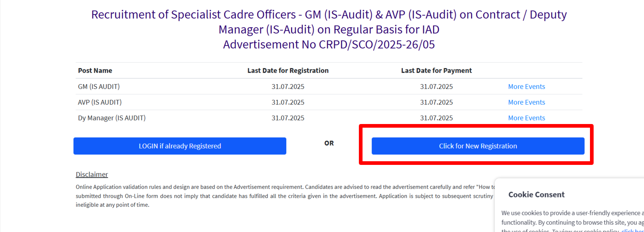Viewport: 644px width, 232px height.
Task: Click the underlined Disclaimer heading
Action: click(x=92, y=174)
